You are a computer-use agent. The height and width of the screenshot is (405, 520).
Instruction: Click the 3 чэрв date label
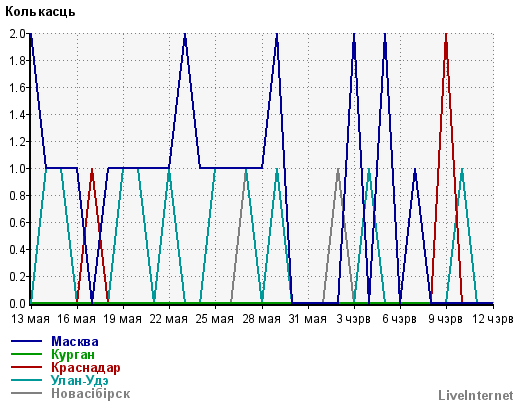[x=353, y=319]
